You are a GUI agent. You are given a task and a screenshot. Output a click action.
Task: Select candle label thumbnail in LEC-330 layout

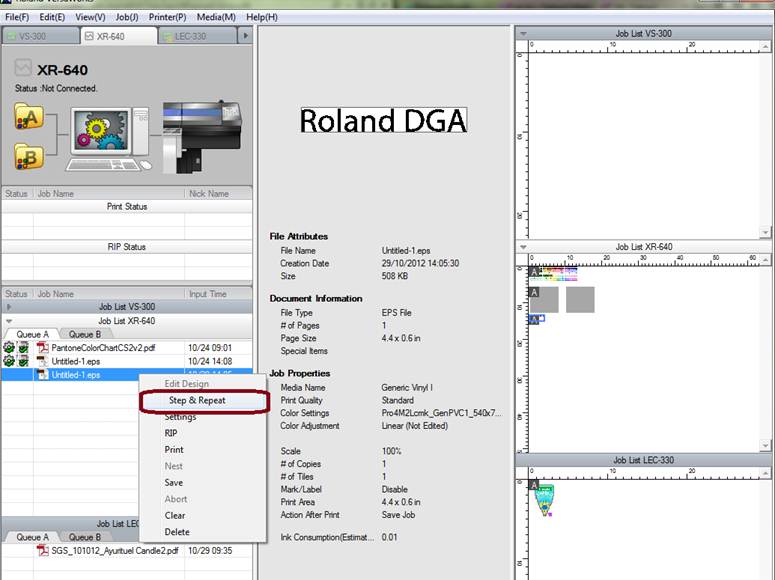click(544, 499)
